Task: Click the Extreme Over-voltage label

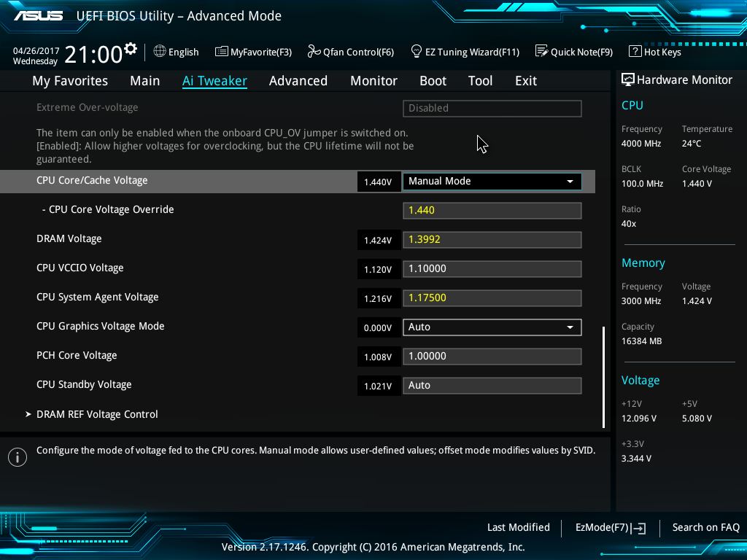Action: (88, 108)
